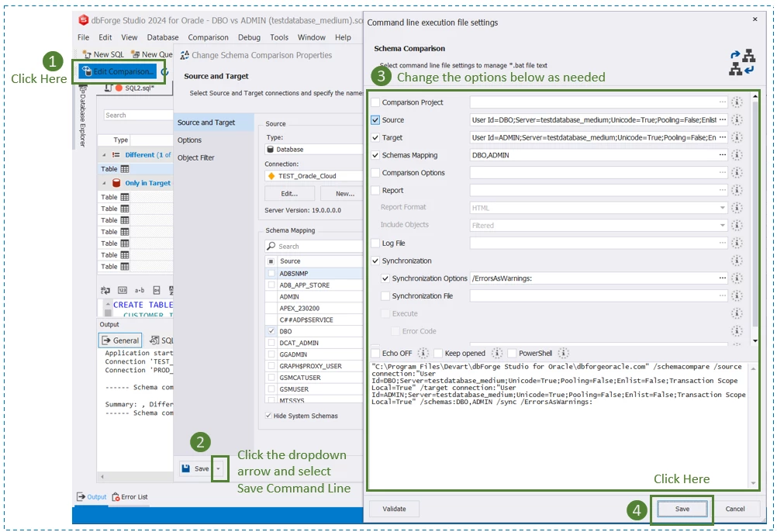Image resolution: width=777 pixels, height=532 pixels.
Task: Click the info icon for Report Format
Action: [x=737, y=208]
